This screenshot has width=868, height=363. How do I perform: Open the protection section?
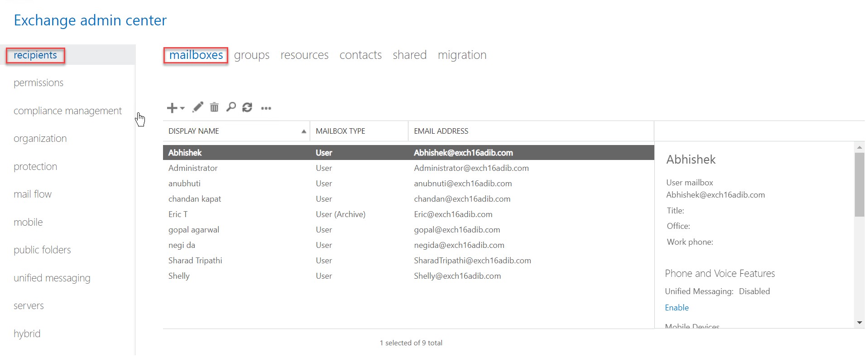(35, 167)
